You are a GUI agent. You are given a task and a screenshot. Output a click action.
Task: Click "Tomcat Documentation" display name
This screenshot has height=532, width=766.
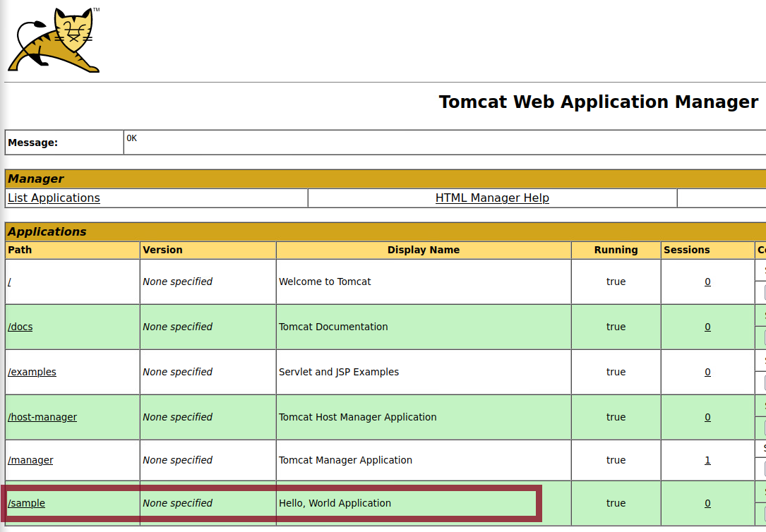333,327
